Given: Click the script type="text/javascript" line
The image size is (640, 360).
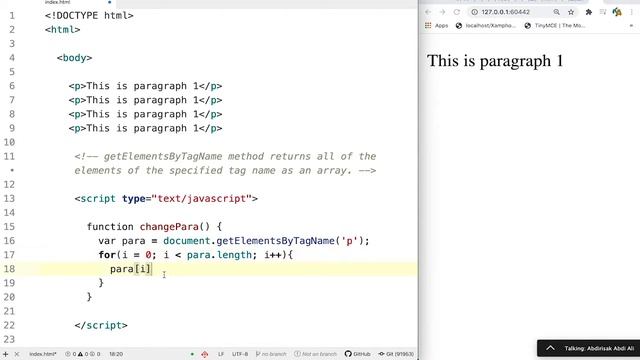Looking at the screenshot, I should coord(166,199).
